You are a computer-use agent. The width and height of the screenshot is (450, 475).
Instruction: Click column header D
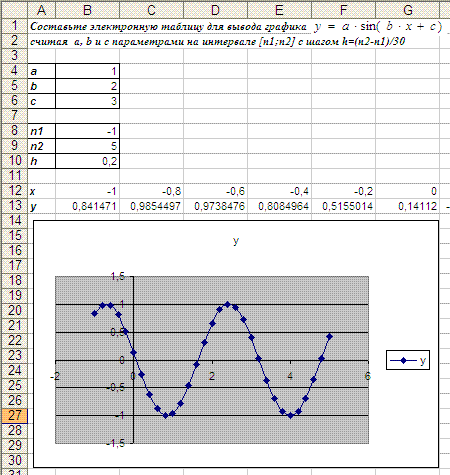215,10
